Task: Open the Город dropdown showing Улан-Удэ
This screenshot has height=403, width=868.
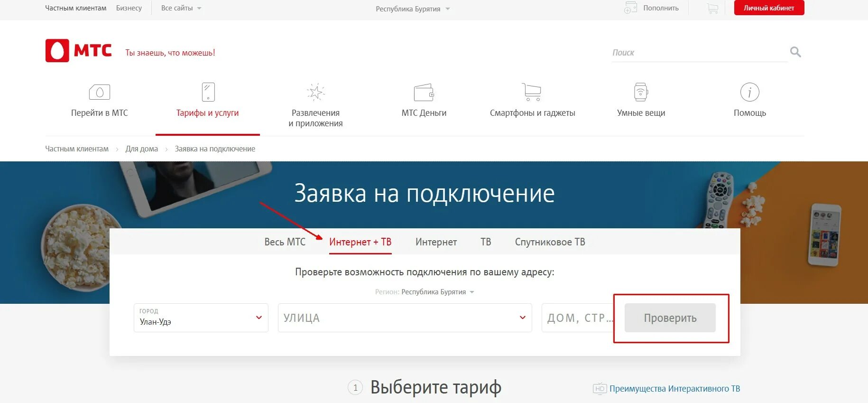Action: click(201, 318)
